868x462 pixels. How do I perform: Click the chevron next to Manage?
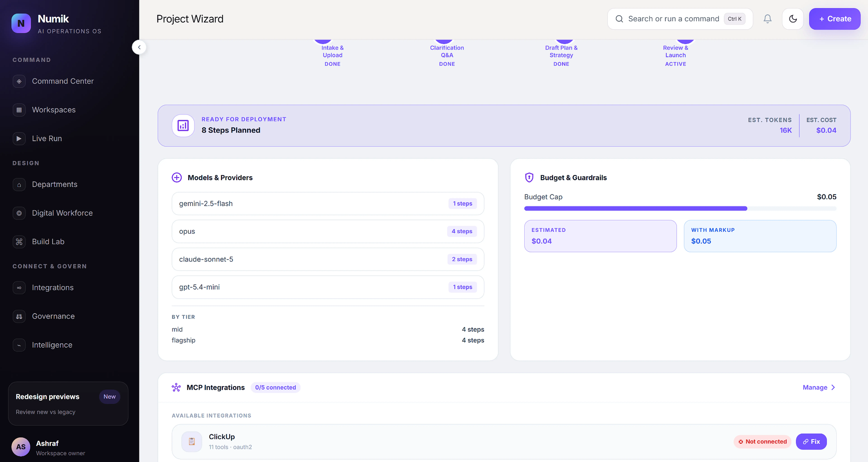point(833,388)
